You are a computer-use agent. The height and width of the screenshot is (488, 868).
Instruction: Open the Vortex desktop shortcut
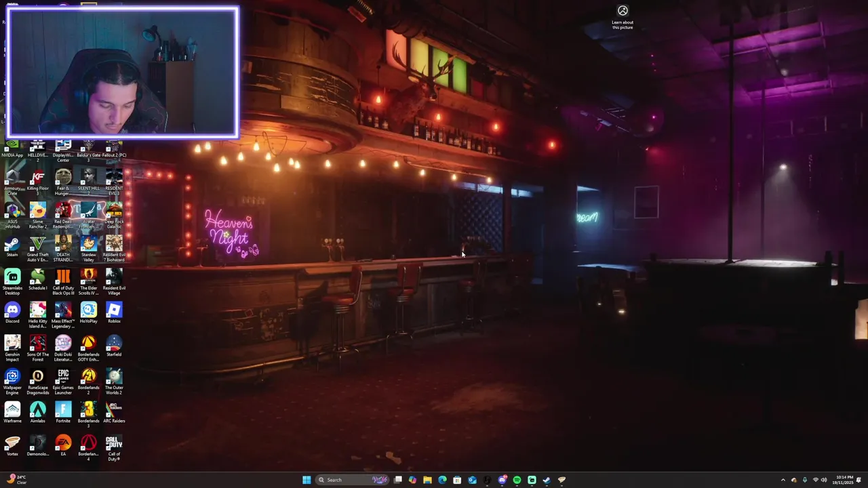(12, 446)
